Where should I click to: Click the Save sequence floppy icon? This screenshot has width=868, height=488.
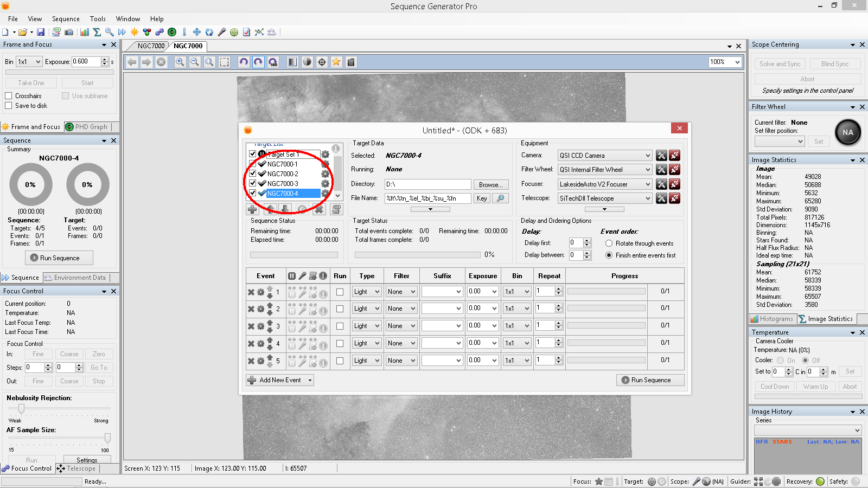[x=41, y=32]
